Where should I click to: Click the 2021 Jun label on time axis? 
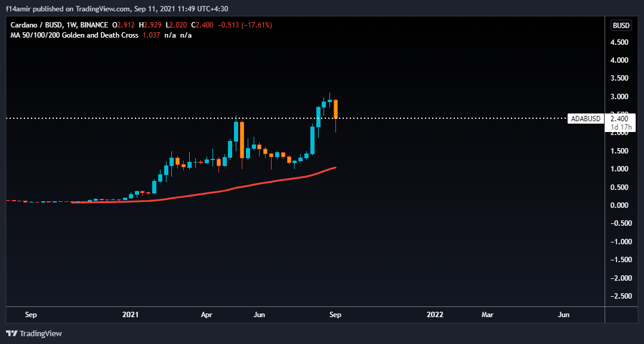point(260,315)
